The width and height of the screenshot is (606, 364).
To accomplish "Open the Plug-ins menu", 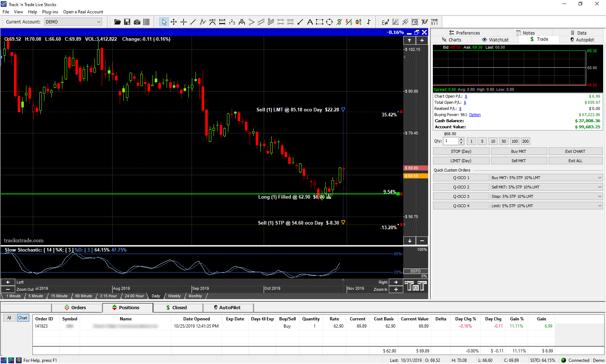I will pos(50,12).
